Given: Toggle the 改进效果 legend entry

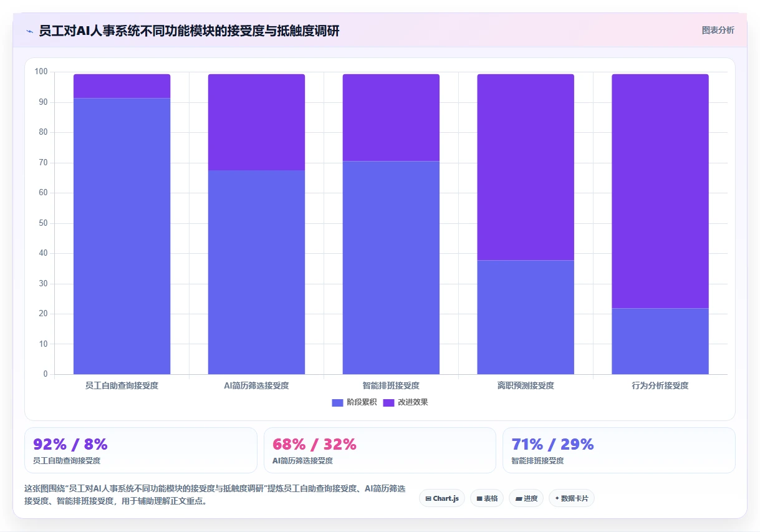Looking at the screenshot, I should pos(405,402).
